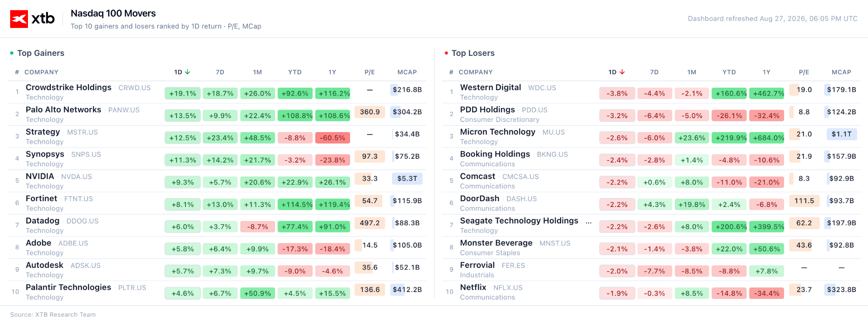Open Seagate Technology Holdings company name
Image resolution: width=868 pixels, height=323 pixels.
pos(519,221)
